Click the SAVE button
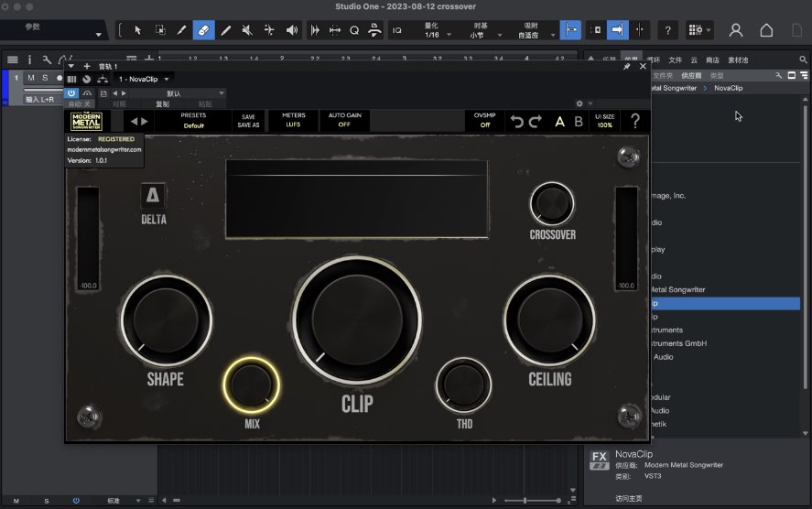This screenshot has width=812, height=509. [248, 117]
